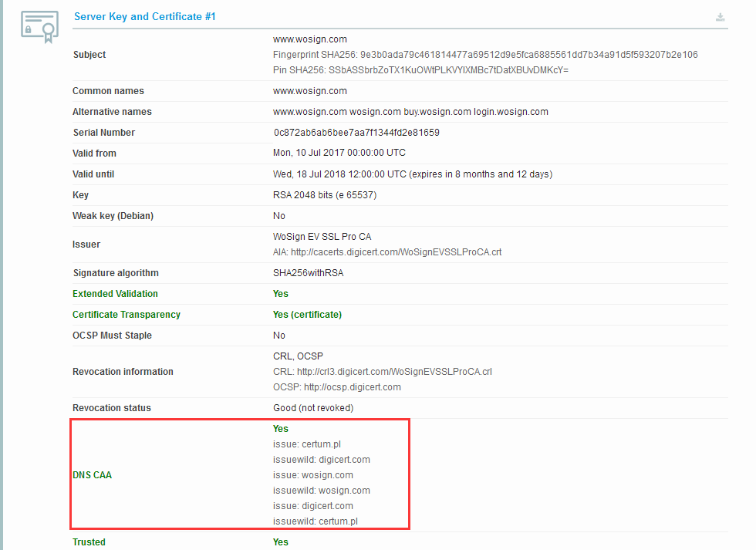Click the OCSP ocsp.digicert.com URL

(x=352, y=387)
